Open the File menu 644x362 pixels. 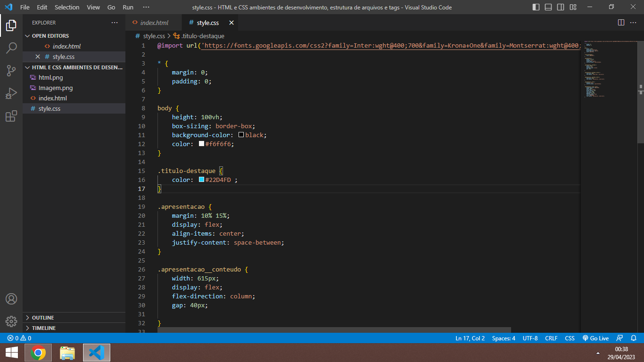(x=25, y=7)
